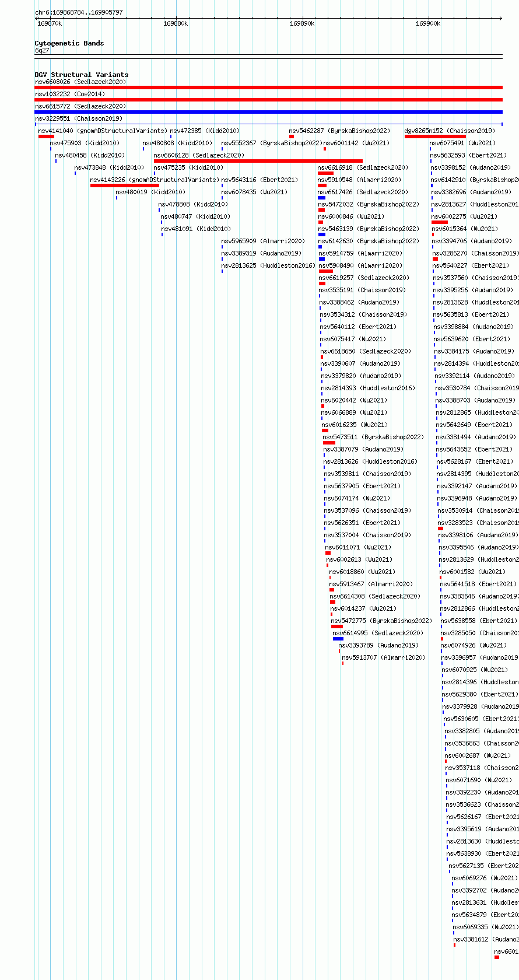Image resolution: width=519 pixels, height=980 pixels.
Task: Click the 6q27 band label
Action: point(42,50)
